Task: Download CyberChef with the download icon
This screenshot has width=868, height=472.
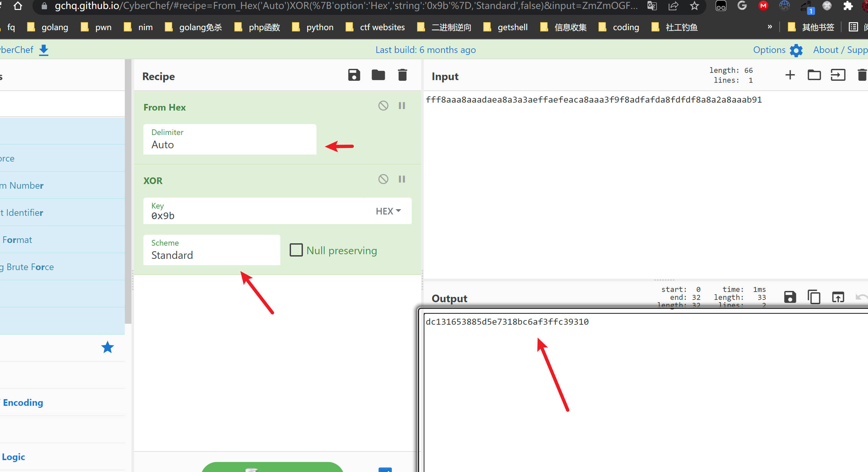Action: (x=44, y=50)
